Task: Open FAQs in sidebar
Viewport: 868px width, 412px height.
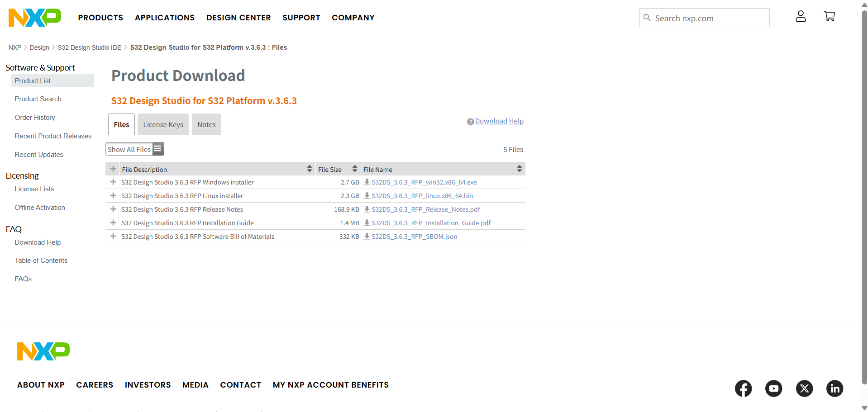Action: [x=23, y=279]
